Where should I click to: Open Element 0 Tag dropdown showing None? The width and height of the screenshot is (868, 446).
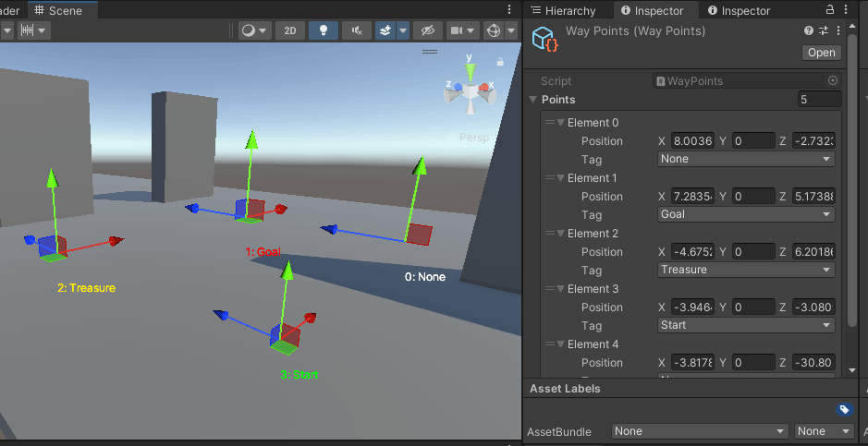point(746,159)
